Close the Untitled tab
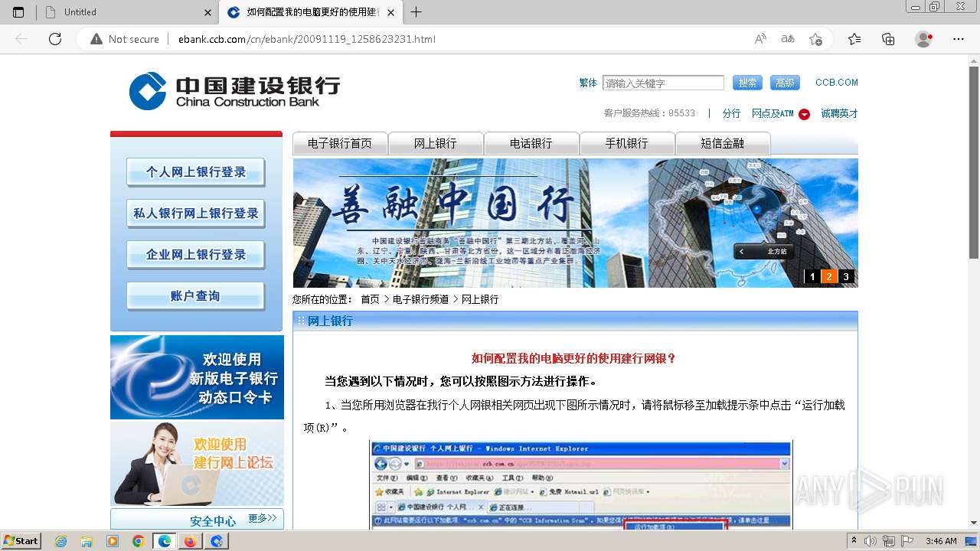 click(208, 12)
